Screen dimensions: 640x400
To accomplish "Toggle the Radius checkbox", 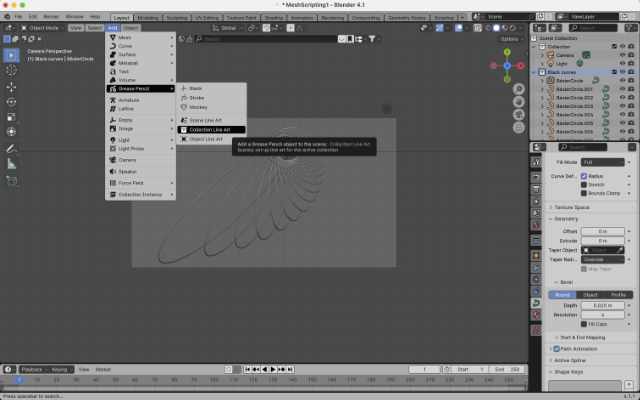I will point(584,176).
